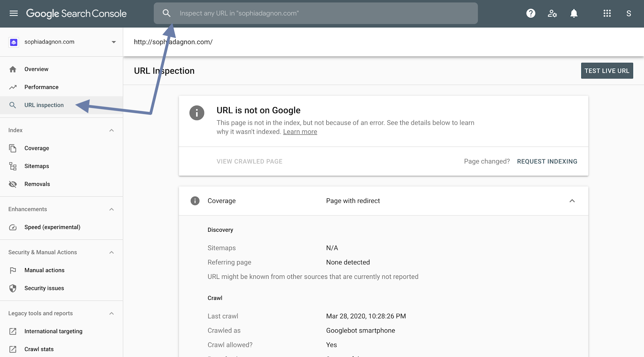Collapse the Index section

(x=111, y=130)
